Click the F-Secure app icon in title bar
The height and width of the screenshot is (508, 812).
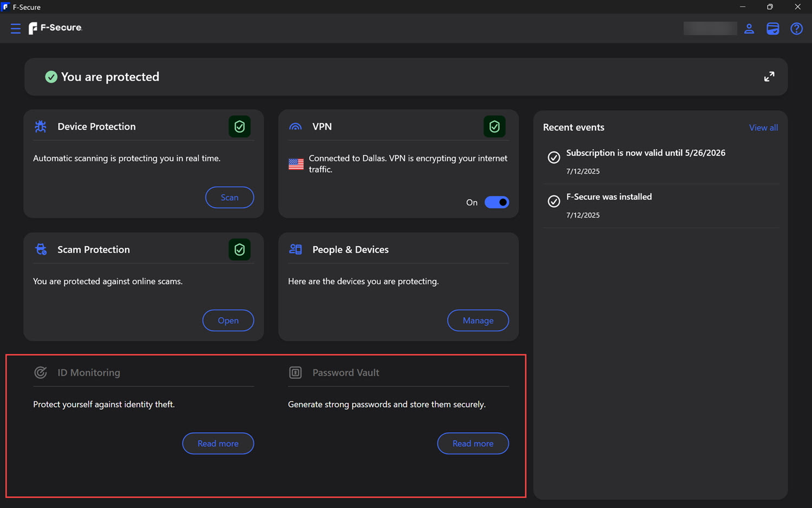(x=6, y=7)
